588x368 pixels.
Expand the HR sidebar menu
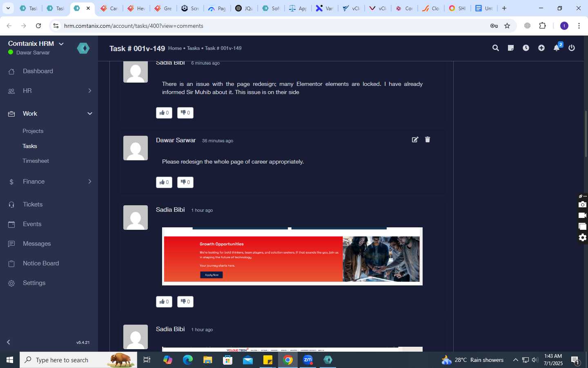click(49, 91)
